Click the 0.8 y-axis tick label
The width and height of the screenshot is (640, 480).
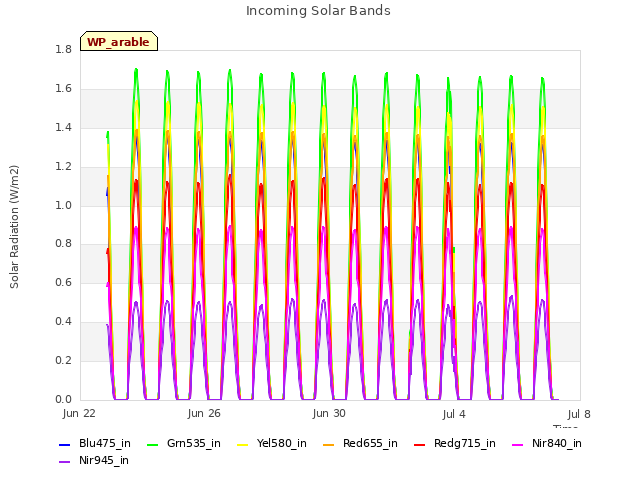click(63, 243)
